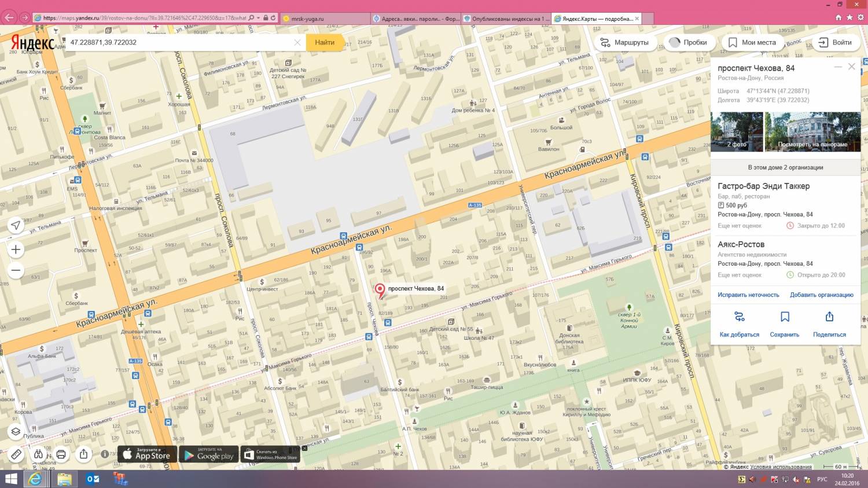The height and width of the screenshot is (488, 868).
Task: Click the Исправить неточность link
Action: pyautogui.click(x=748, y=295)
